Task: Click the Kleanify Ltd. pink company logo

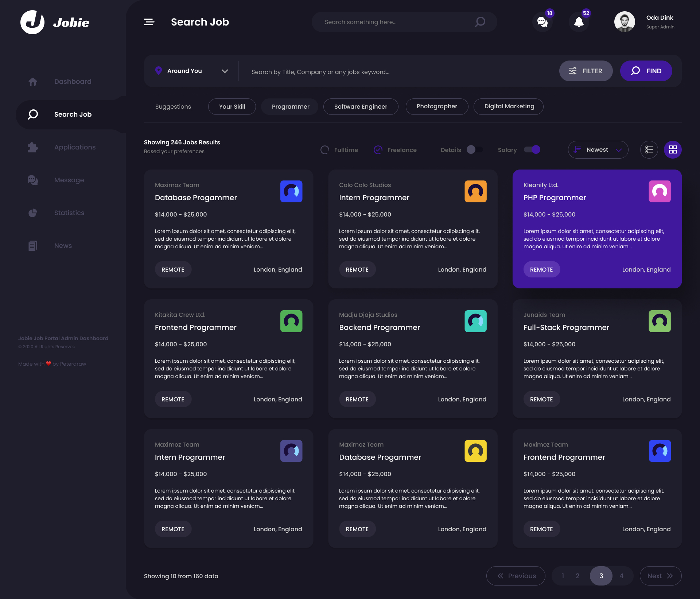Action: (x=659, y=191)
